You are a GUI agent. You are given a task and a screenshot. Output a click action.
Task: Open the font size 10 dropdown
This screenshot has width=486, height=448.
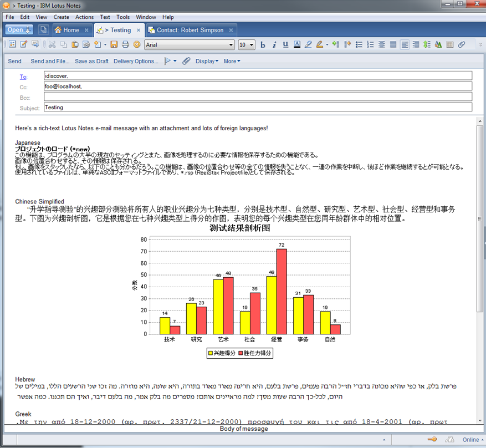[252, 45]
